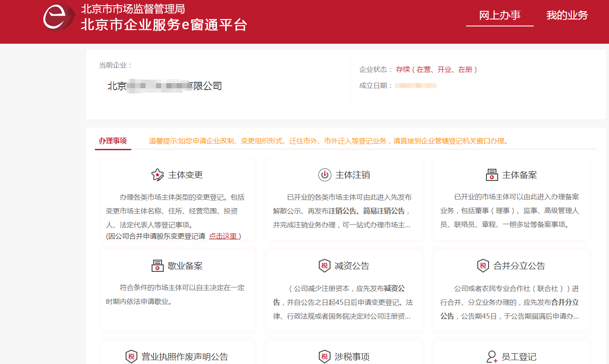Click the 营业执照作废声明公告 shield icon
Viewport: 609px width, 364px height.
131,357
